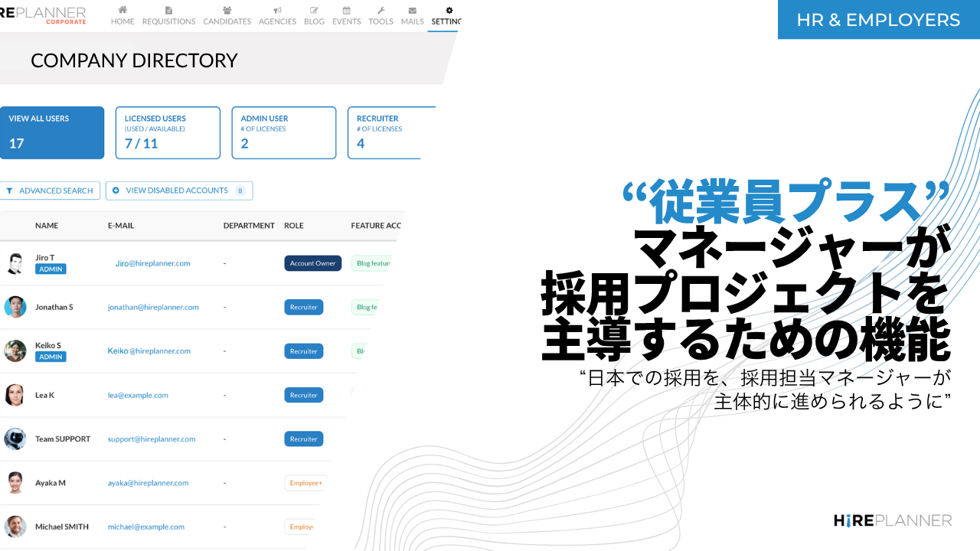The image size is (980, 551).
Task: Toggle the Advanced Search filter
Action: point(50,190)
